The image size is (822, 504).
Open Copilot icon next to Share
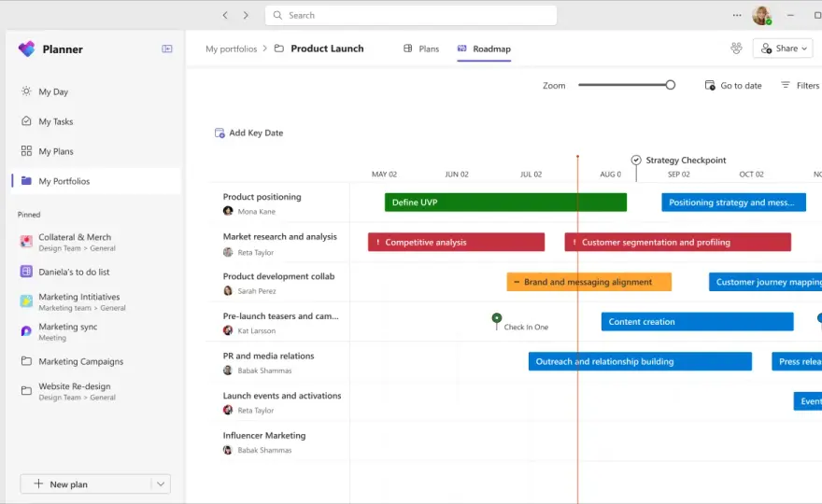736,49
